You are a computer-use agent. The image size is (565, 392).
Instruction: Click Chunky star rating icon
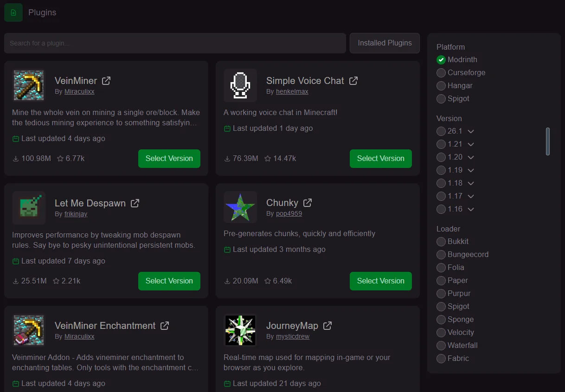click(x=268, y=281)
